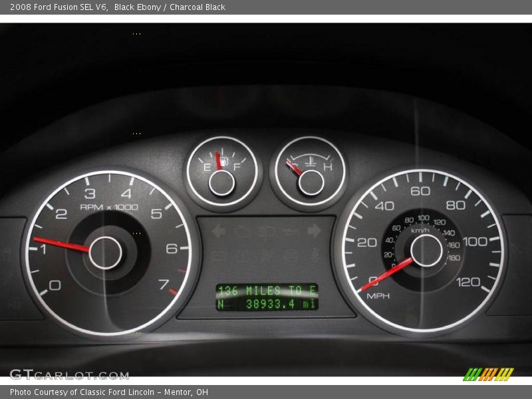The width and height of the screenshot is (532, 399).
Task: Click the oil pressure warning icon
Action: coord(291,231)
